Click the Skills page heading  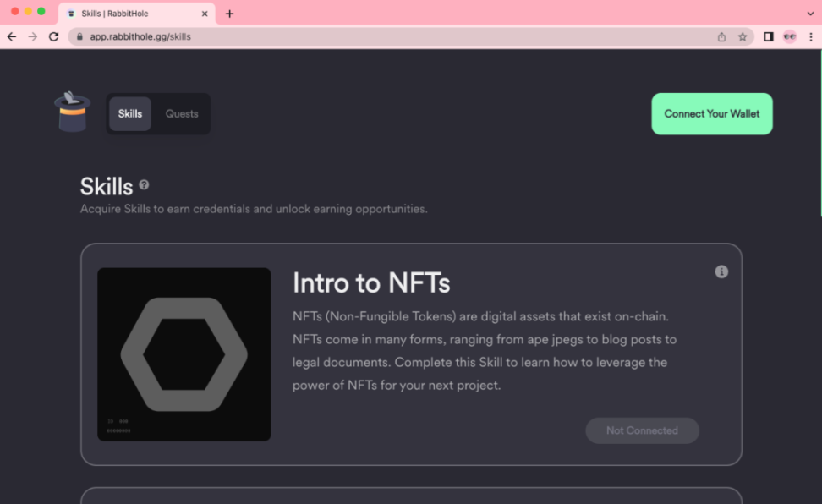click(x=107, y=186)
